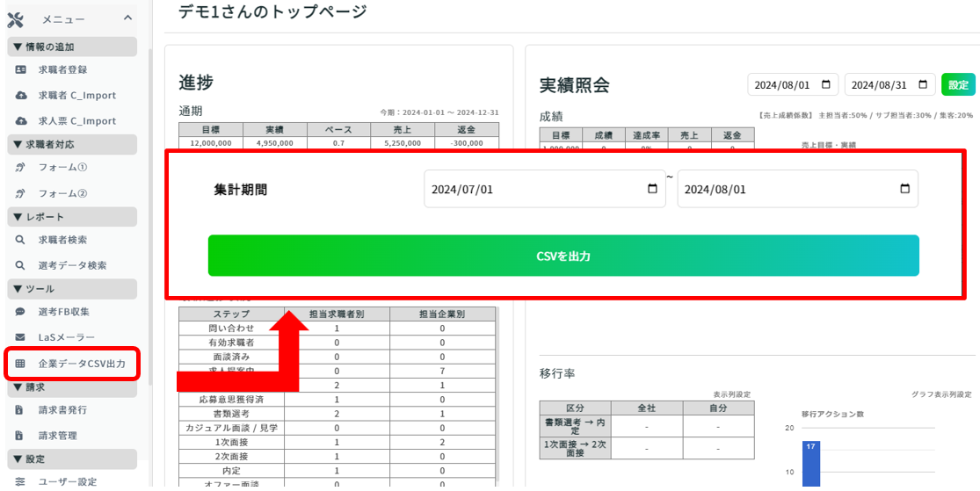
Task: Click the search icon for 選考データ検索
Action: pos(20,265)
